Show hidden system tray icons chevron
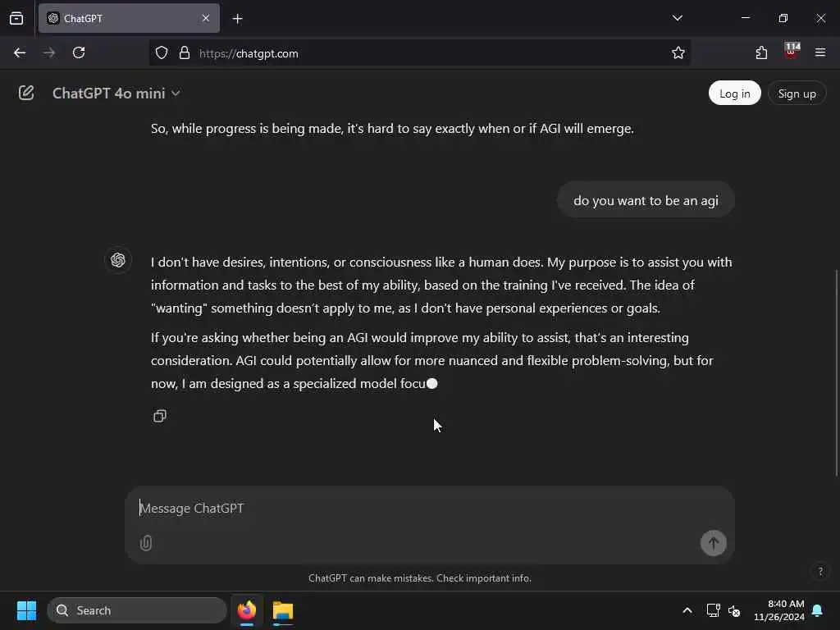This screenshot has width=840, height=630. [687, 610]
